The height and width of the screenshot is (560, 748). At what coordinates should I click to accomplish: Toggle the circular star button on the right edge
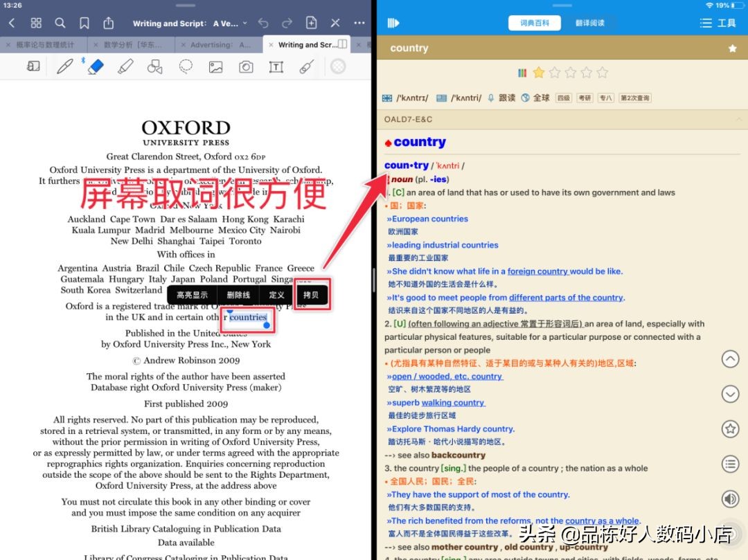point(730,428)
